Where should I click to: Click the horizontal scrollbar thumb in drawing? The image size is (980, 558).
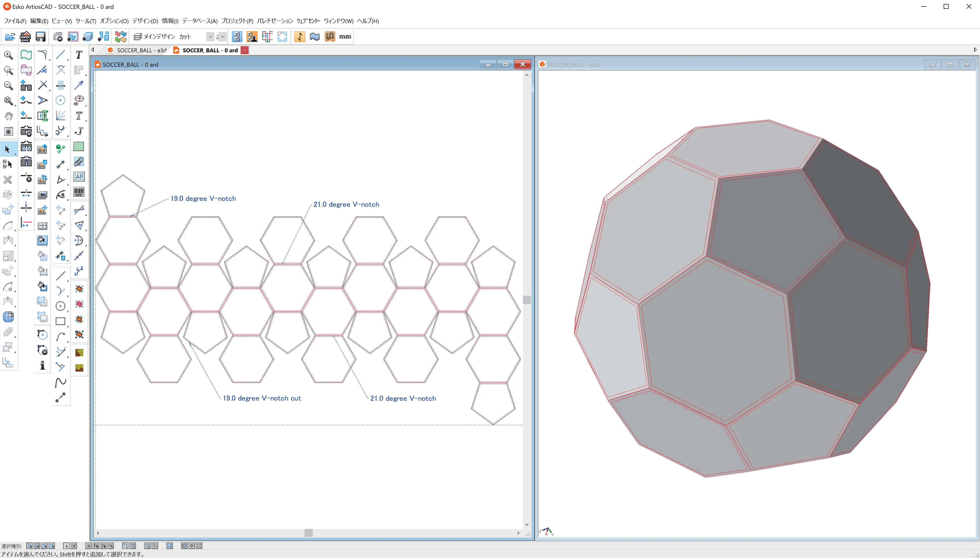(x=308, y=533)
